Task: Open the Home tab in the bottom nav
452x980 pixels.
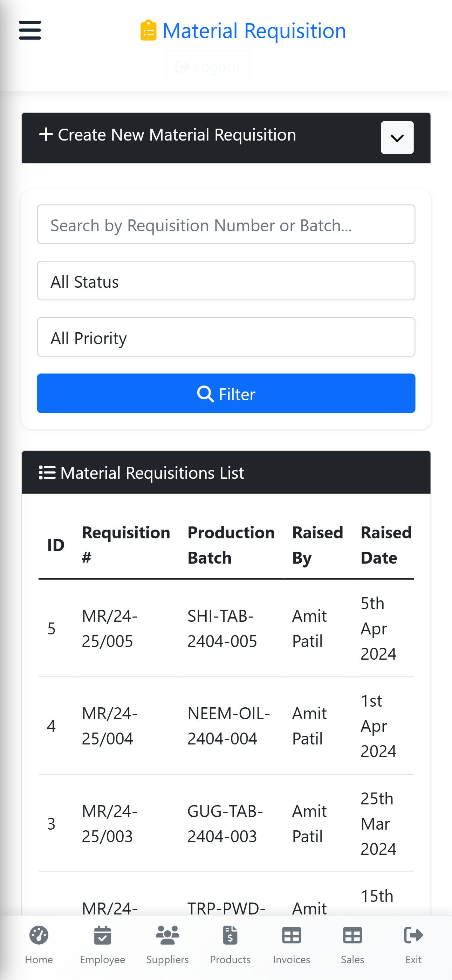Action: click(39, 945)
